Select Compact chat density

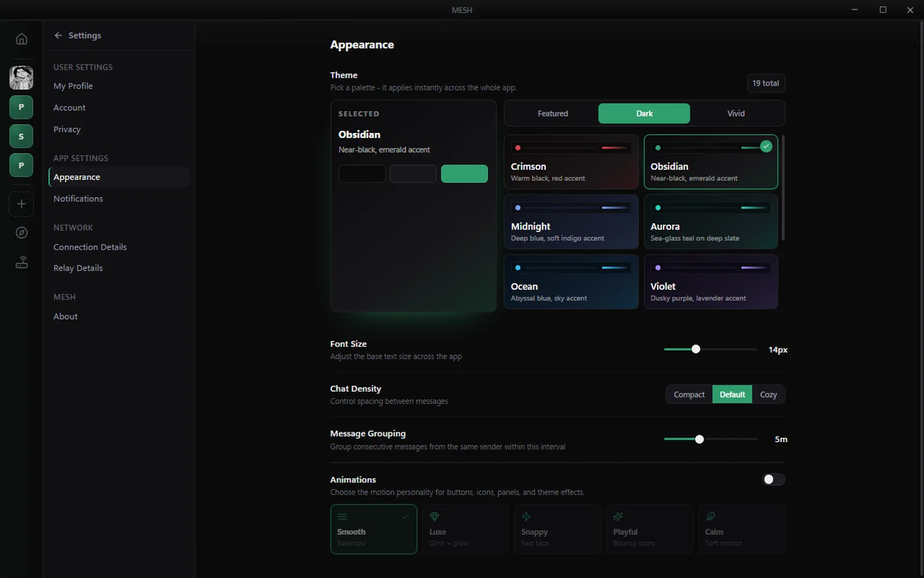tap(689, 394)
